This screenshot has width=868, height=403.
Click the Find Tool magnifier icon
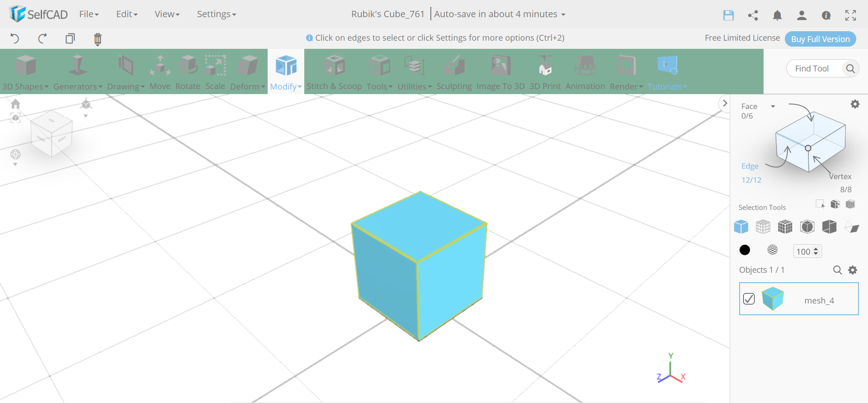(x=850, y=68)
